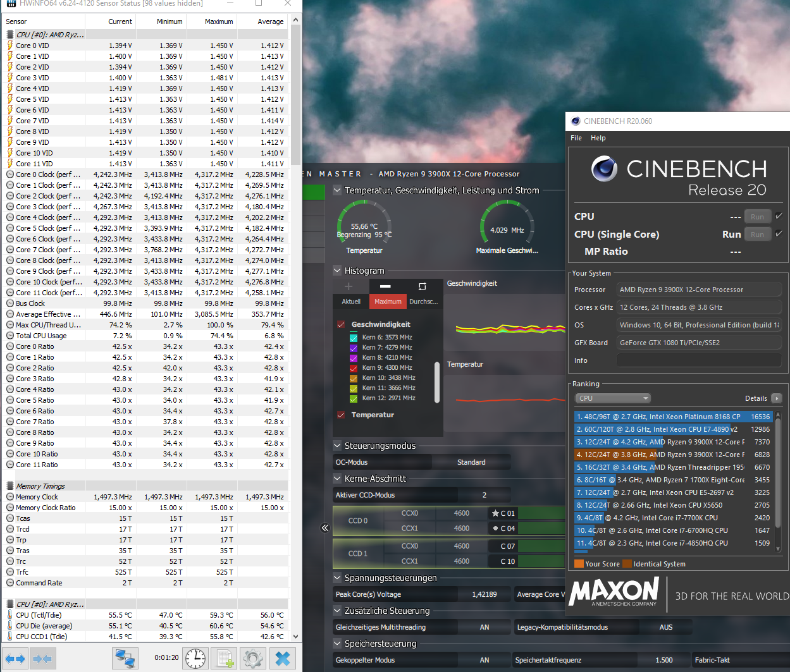This screenshot has width=790, height=672.
Task: Toggle the Geschwindigkeit checkbox in Histogram
Action: pos(341,324)
